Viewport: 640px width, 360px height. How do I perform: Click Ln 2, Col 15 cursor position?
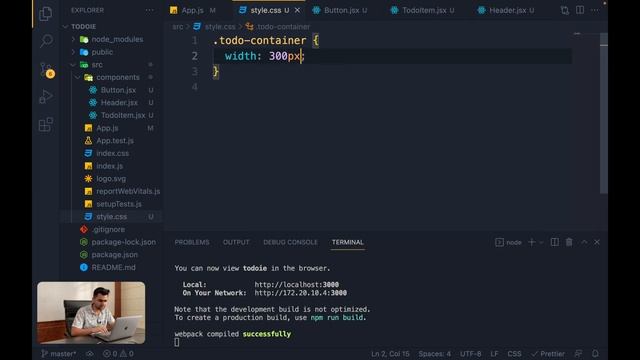coord(390,353)
